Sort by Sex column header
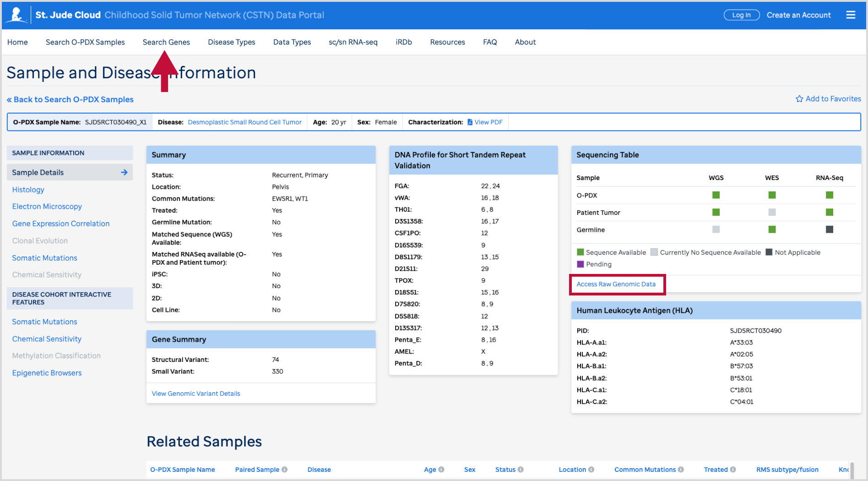The height and width of the screenshot is (481, 868). click(x=470, y=470)
